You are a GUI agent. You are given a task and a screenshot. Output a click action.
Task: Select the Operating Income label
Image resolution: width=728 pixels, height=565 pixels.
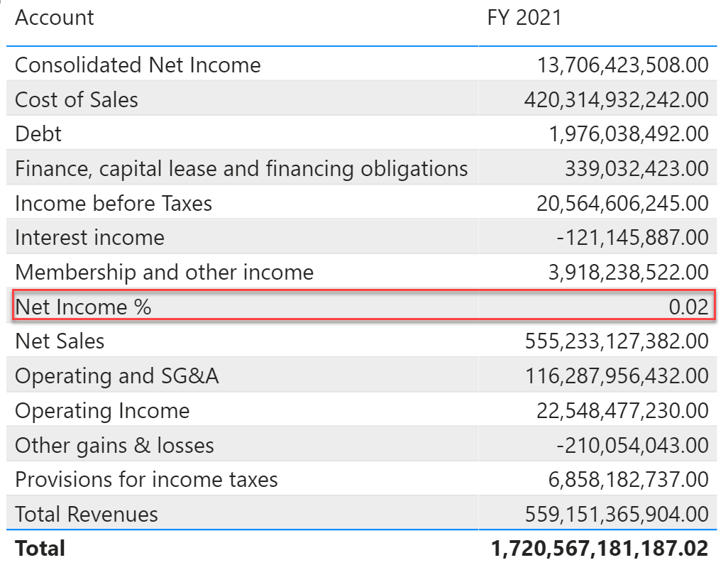pos(104,410)
